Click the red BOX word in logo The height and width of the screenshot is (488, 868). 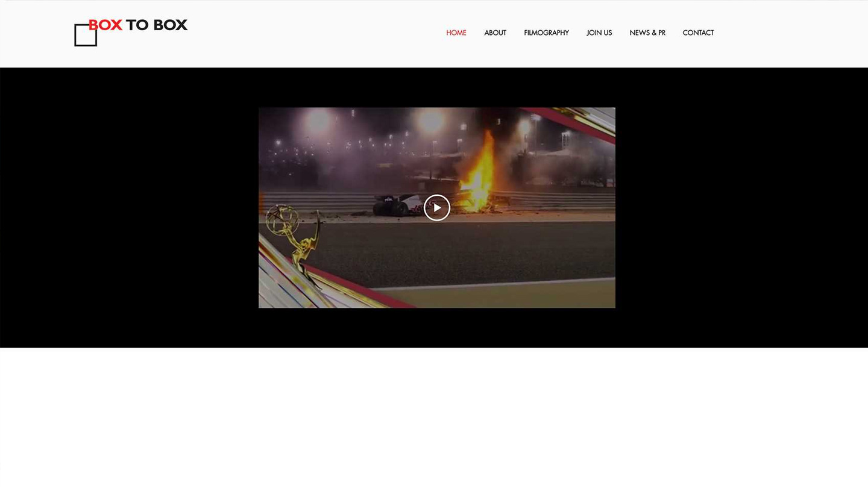click(x=106, y=25)
